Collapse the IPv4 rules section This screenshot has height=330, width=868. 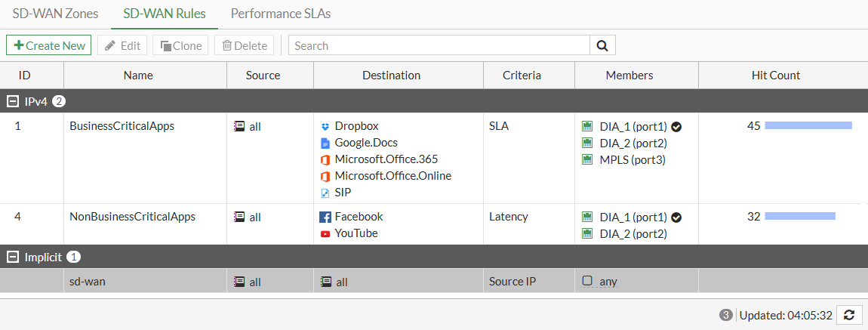pyautogui.click(x=12, y=100)
